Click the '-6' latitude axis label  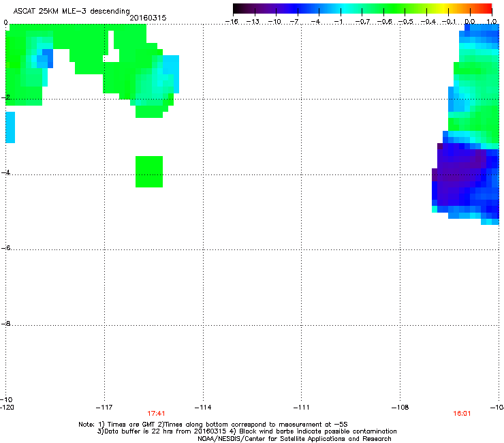[x=6, y=247]
